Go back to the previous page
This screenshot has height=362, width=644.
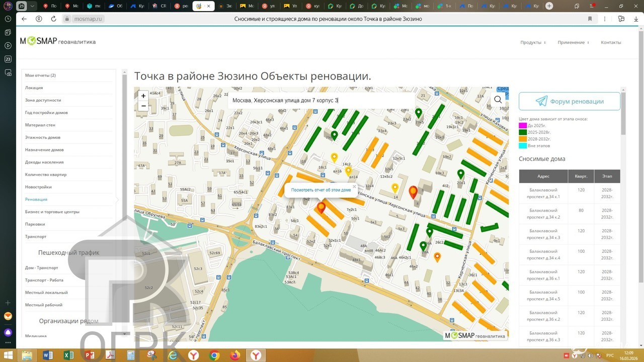(24, 19)
